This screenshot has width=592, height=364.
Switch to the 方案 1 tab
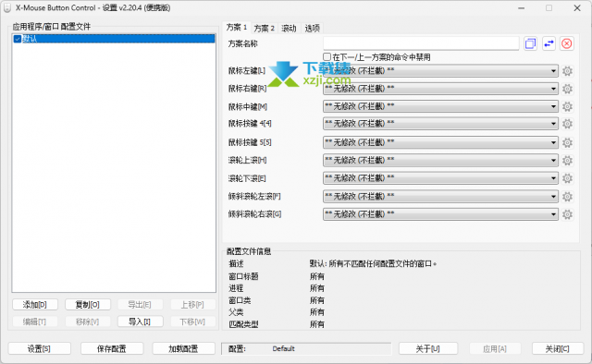(x=237, y=28)
